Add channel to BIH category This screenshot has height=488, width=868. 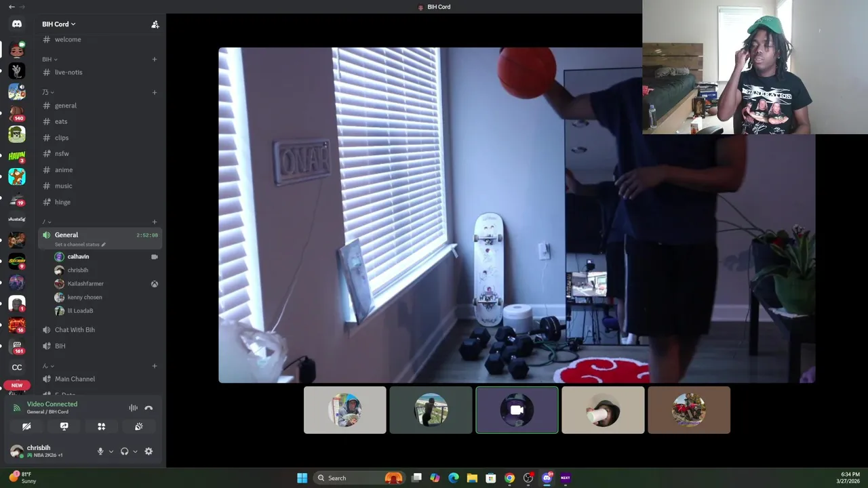click(154, 59)
